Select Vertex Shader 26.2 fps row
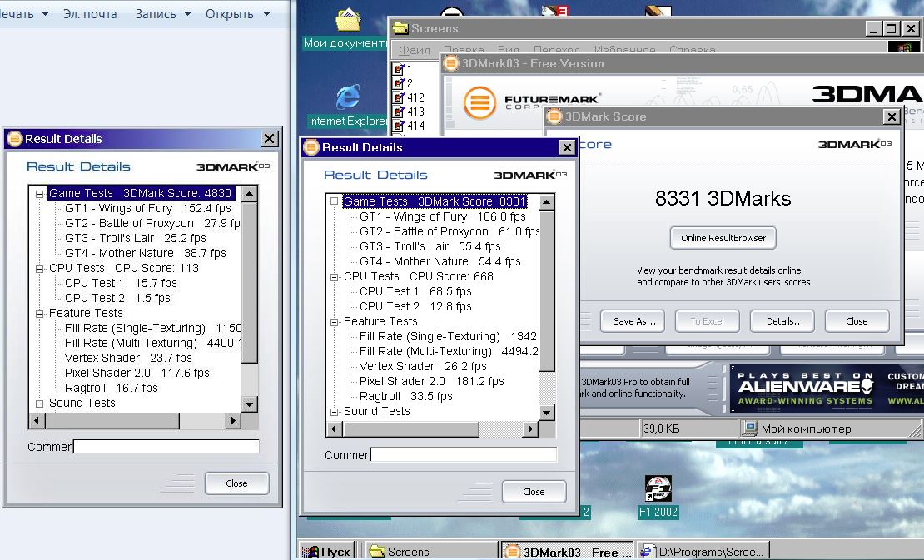This screenshot has width=924, height=560. coord(423,366)
